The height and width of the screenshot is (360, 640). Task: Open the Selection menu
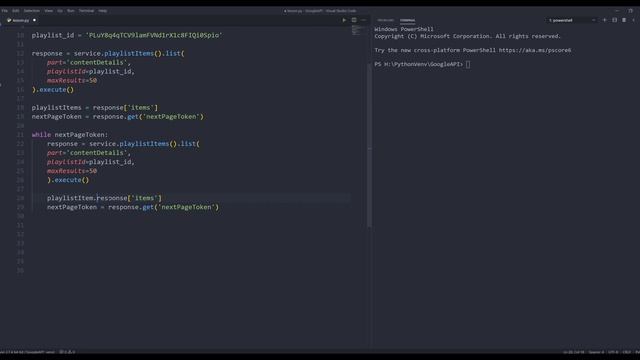[x=31, y=11]
